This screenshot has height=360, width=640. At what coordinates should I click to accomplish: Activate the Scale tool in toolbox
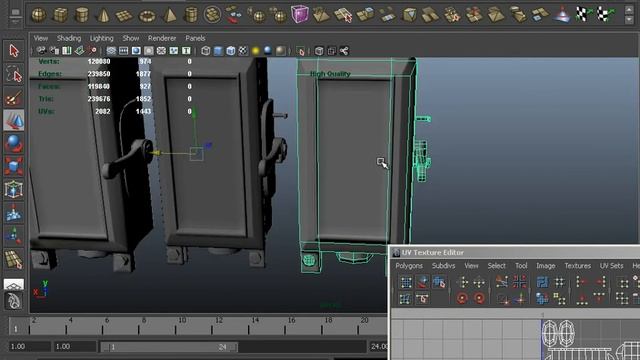[x=14, y=167]
